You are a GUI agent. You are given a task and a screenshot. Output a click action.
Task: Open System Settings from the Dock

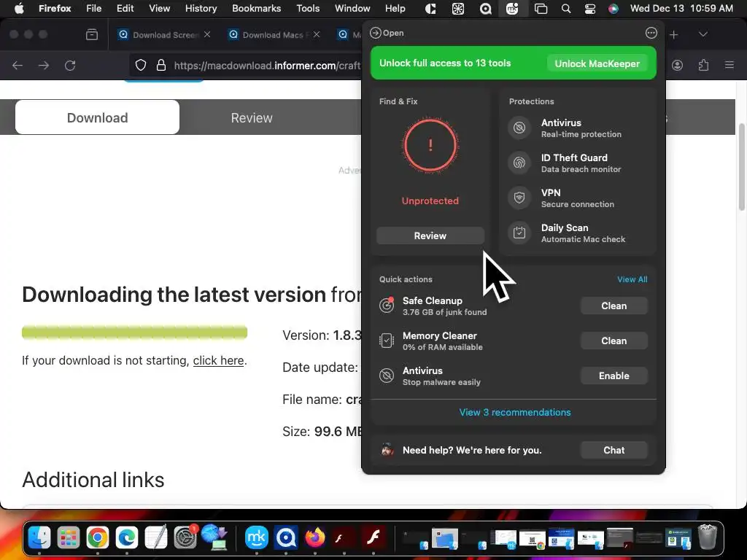click(x=185, y=537)
